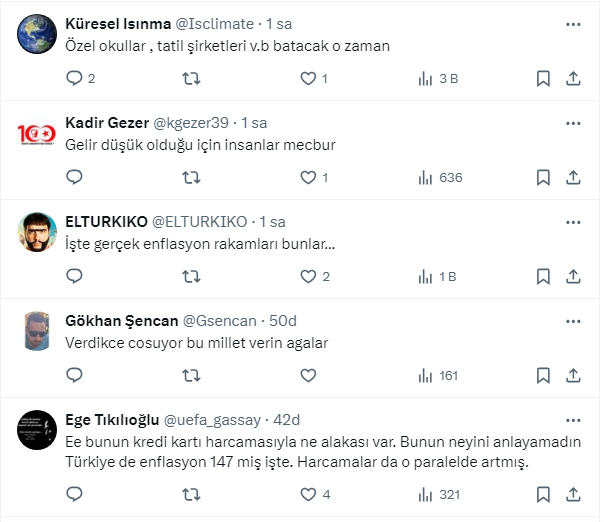Image resolution: width=604 pixels, height=522 pixels.
Task: Open the 1 sa timestamp on Küresel Isınma's tweet
Action: 280,22
